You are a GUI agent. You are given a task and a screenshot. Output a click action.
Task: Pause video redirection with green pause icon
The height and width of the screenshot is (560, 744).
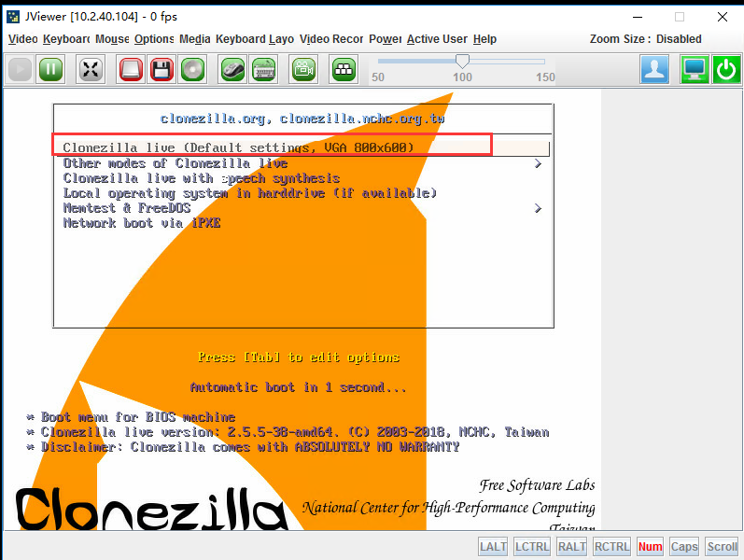[50, 69]
